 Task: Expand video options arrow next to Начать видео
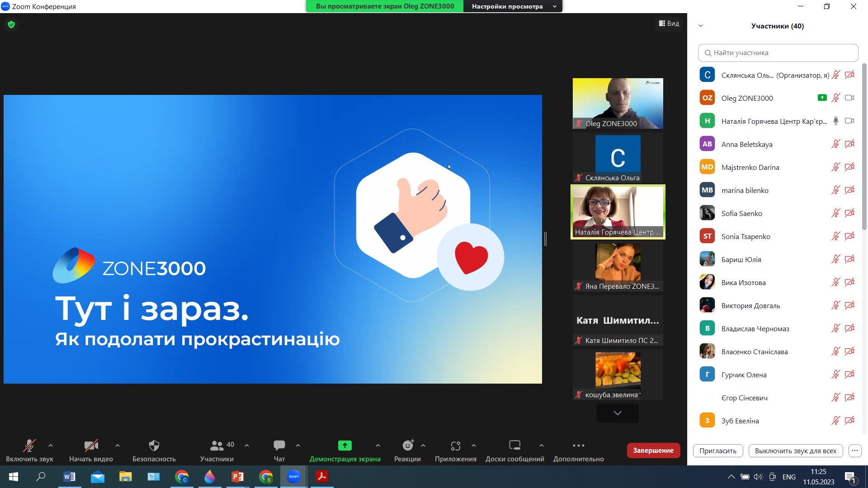[118, 446]
